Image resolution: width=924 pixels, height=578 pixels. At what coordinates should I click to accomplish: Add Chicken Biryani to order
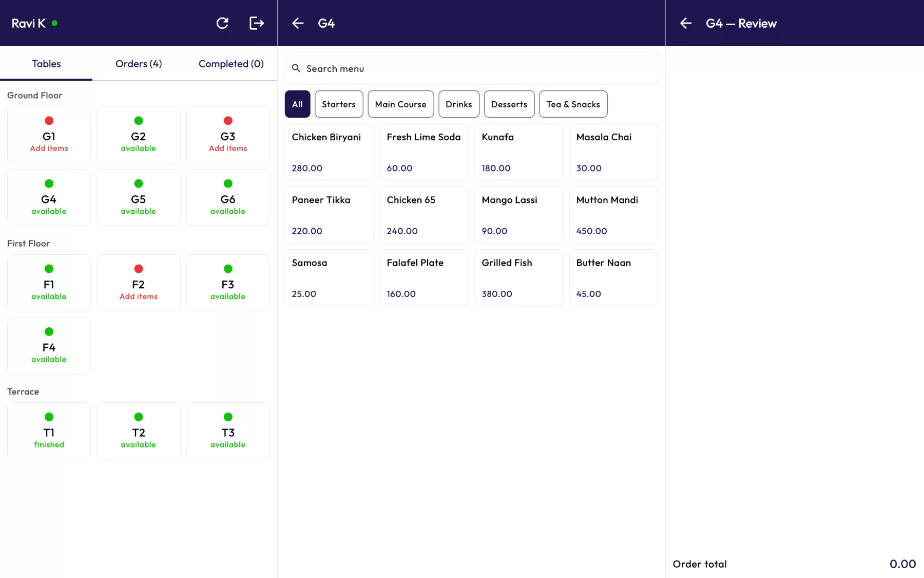coord(329,152)
